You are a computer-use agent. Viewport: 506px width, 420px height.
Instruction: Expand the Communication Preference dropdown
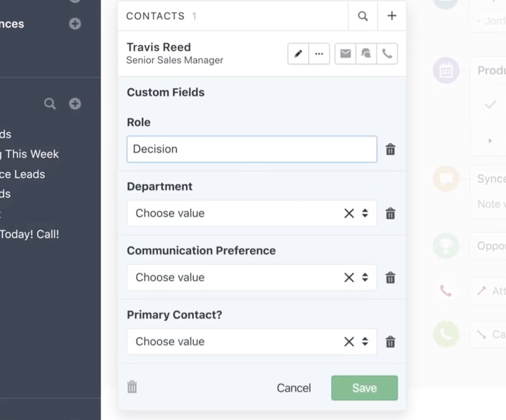click(x=365, y=277)
